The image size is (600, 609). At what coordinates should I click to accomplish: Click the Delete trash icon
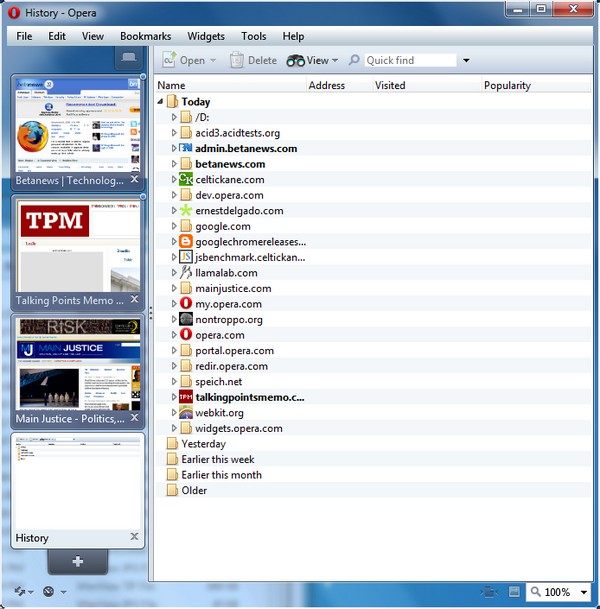[237, 60]
